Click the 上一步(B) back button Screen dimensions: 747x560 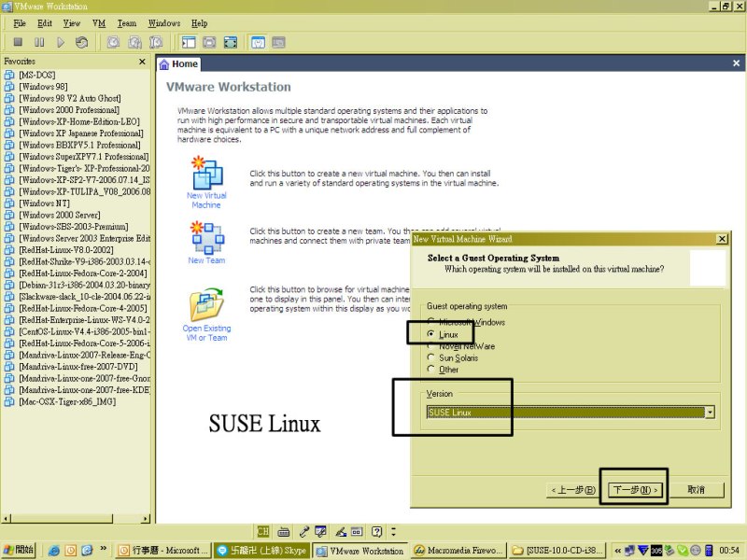(x=572, y=489)
